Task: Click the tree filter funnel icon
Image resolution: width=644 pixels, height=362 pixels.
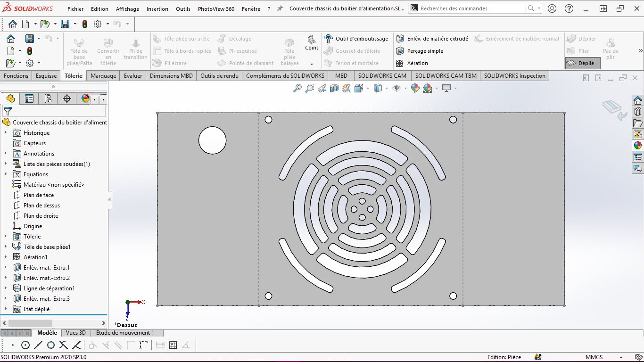Action: point(8,111)
